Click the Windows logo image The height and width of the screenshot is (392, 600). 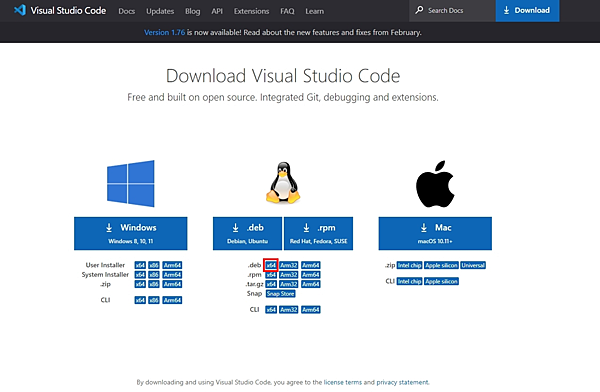click(131, 184)
